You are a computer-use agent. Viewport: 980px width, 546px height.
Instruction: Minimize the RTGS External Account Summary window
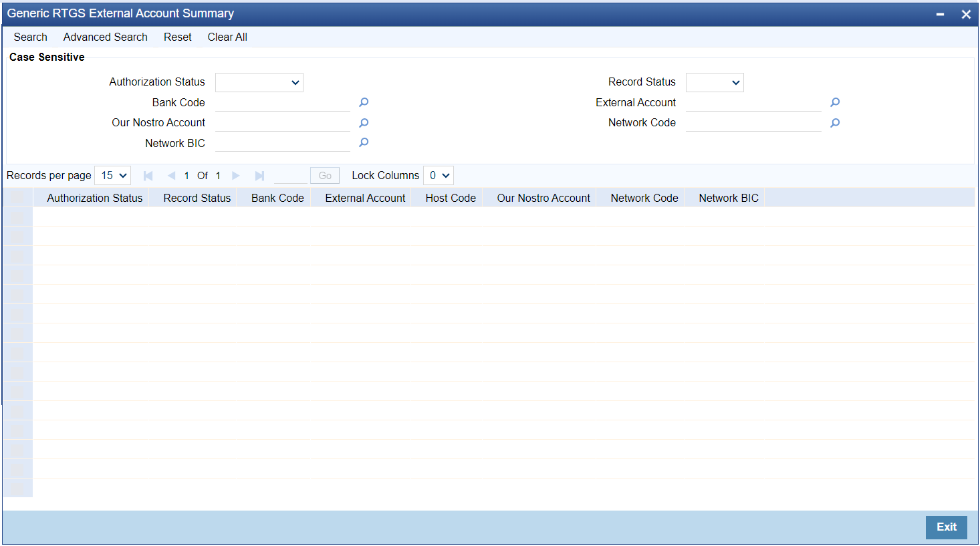940,14
